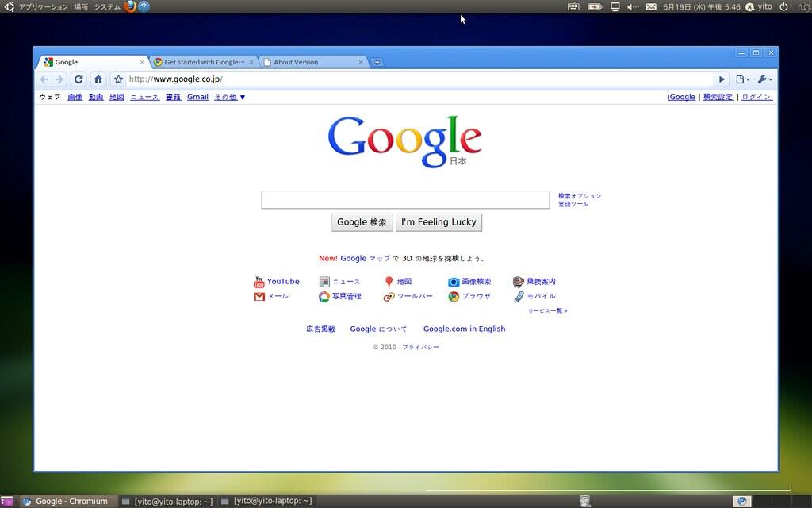The image size is (812, 508).
Task: Click the show desktop icon in bottom panel
Action: click(x=6, y=502)
